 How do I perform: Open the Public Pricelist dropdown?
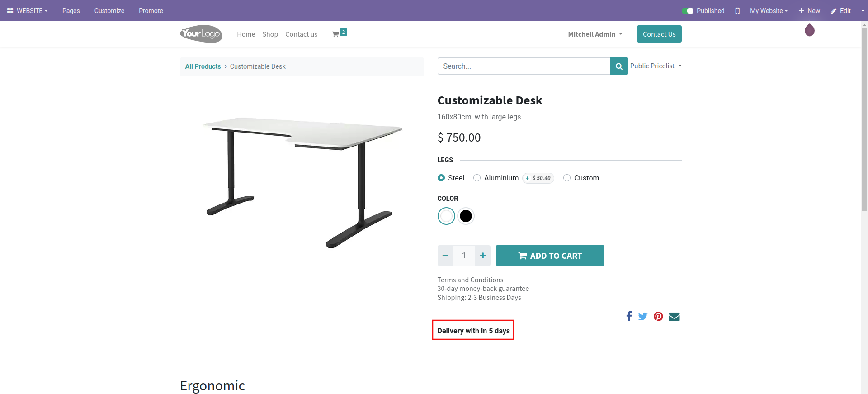pyautogui.click(x=656, y=66)
